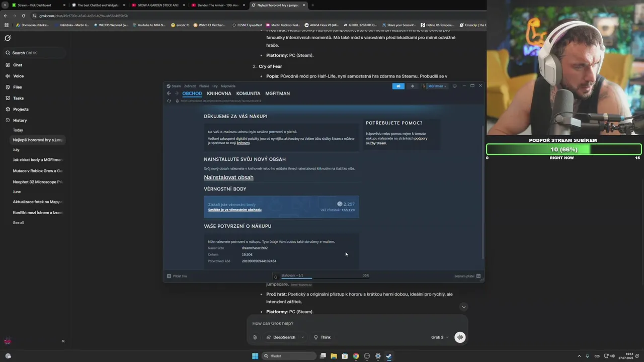Toggle Think mode in Grok prompt
This screenshot has height=362, width=644.
pyautogui.click(x=322, y=337)
